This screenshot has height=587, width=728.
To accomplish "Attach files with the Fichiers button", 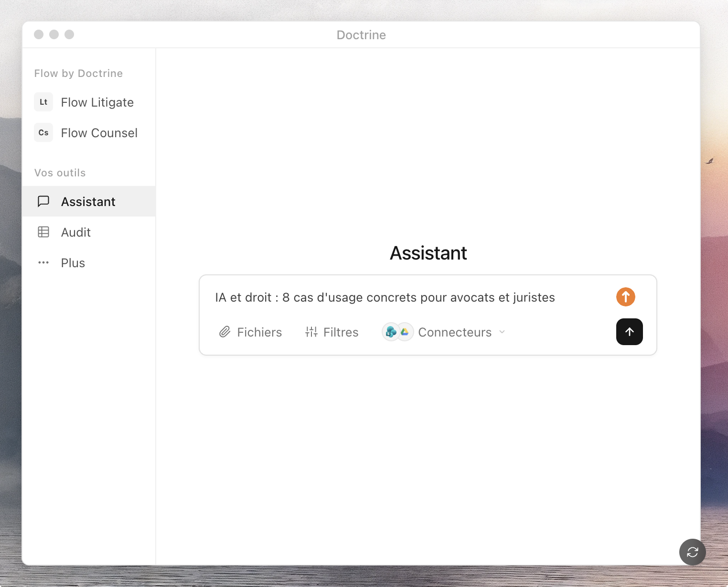I will [x=250, y=332].
